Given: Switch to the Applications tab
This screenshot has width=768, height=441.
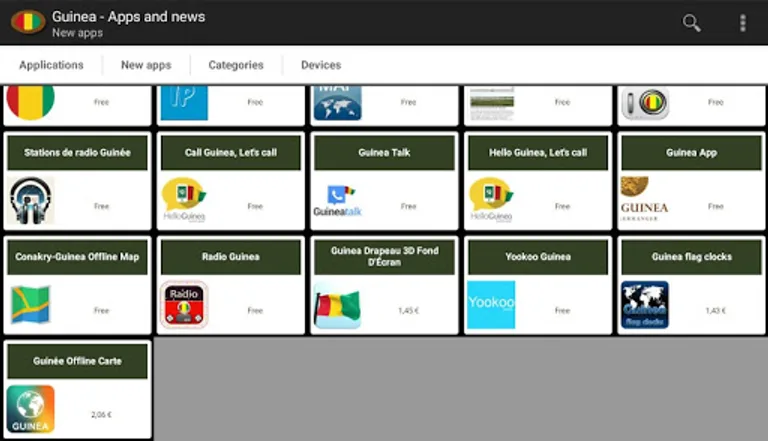Looking at the screenshot, I should pos(51,65).
